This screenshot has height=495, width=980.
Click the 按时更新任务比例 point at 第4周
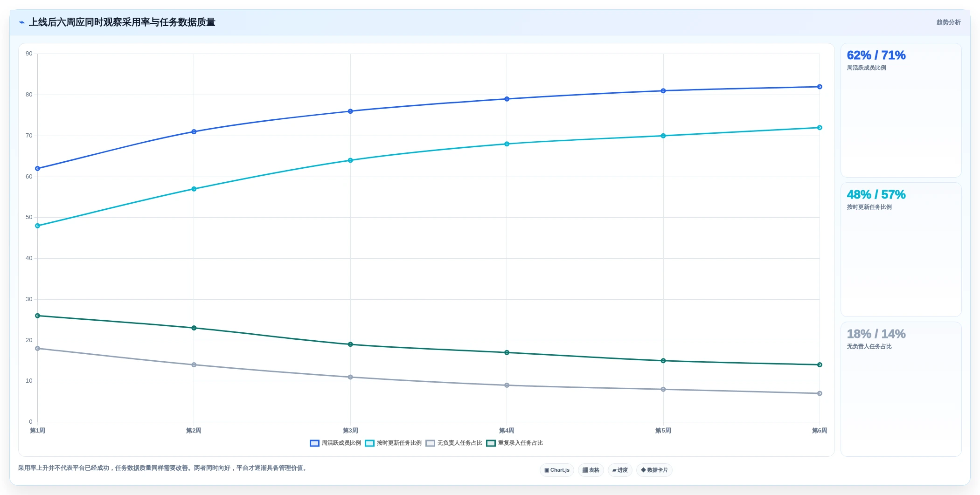click(507, 144)
